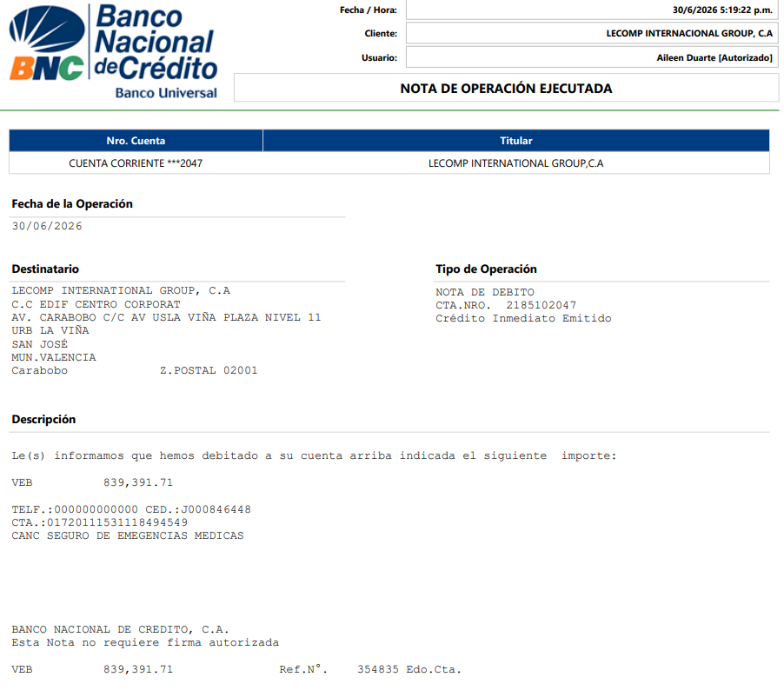Select CANC SEGURO DE EMEGENCIAS MEDICAS
This screenshot has width=784, height=697.
pos(128,536)
